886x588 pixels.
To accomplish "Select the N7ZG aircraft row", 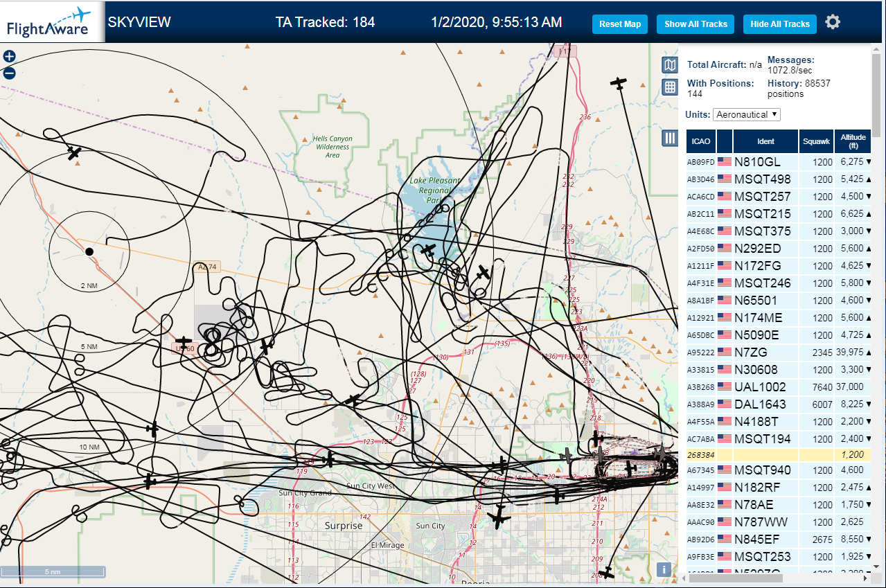I will (x=779, y=353).
